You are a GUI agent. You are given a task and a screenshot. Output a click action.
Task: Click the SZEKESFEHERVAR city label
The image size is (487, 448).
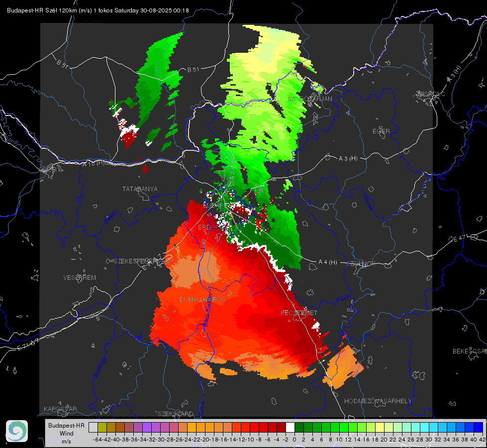pos(142,261)
